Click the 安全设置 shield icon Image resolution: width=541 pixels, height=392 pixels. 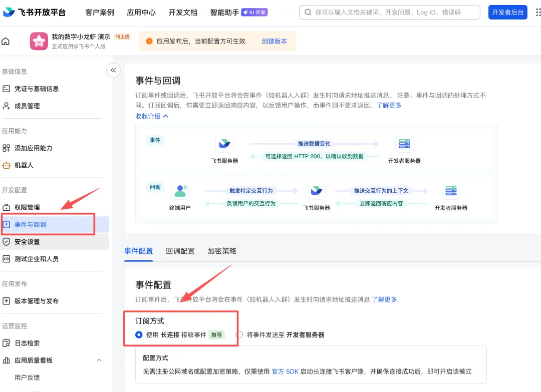coord(6,242)
